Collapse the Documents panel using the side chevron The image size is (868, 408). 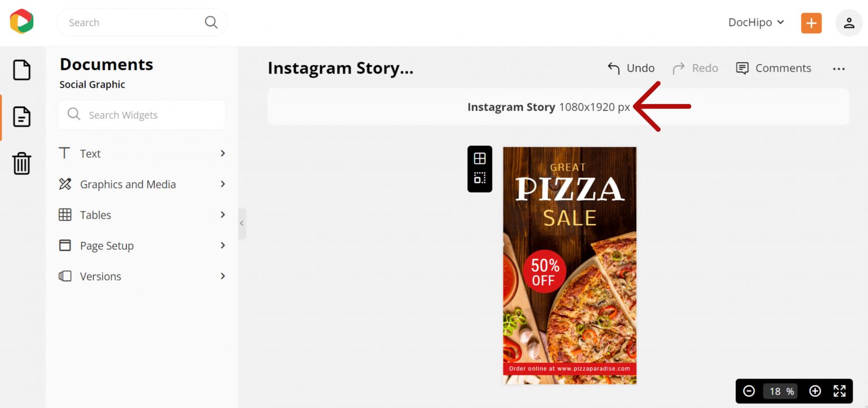(242, 223)
